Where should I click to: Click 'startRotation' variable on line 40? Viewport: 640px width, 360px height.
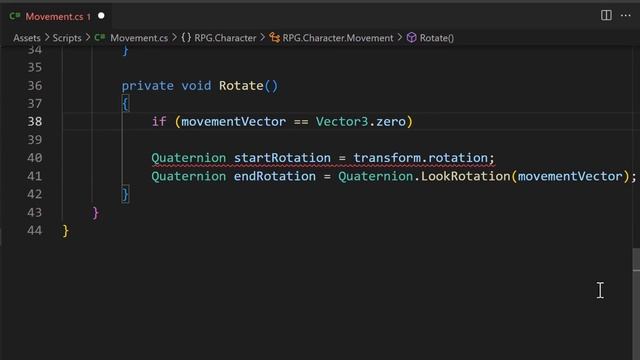[x=282, y=158]
